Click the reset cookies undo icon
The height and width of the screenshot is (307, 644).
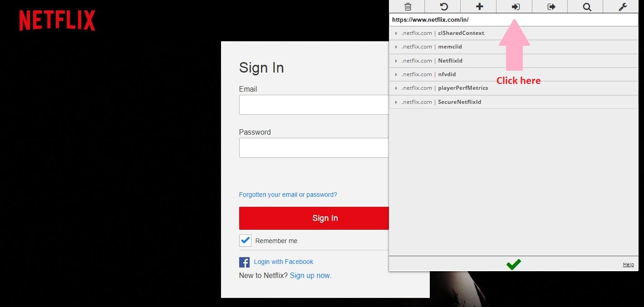point(443,7)
